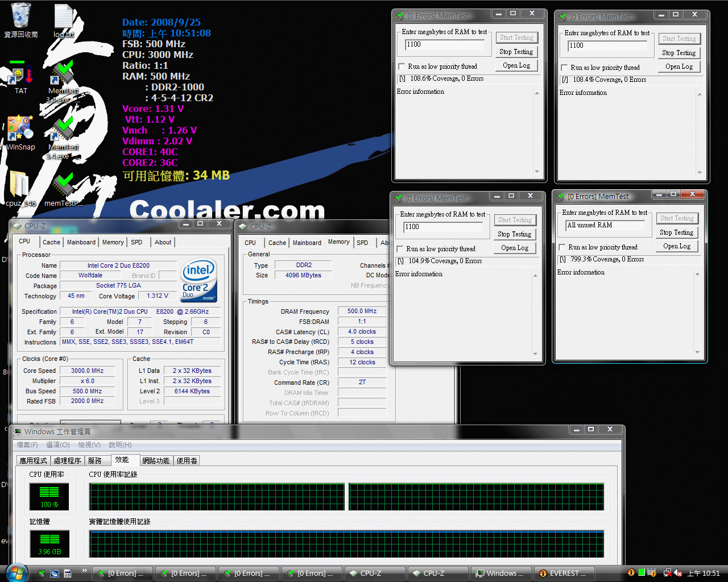728x582 pixels.
Task: Open Task Manager 檔案(F) menu
Action: [x=27, y=445]
